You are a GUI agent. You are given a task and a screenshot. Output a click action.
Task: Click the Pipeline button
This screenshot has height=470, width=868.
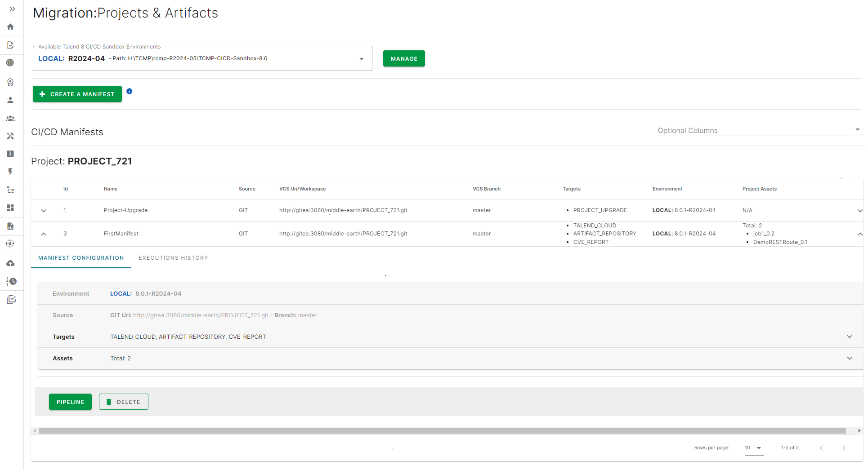70,402
